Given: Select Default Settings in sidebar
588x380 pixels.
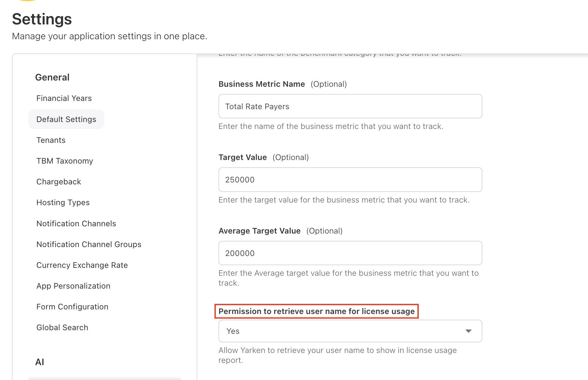Looking at the screenshot, I should click(x=66, y=119).
